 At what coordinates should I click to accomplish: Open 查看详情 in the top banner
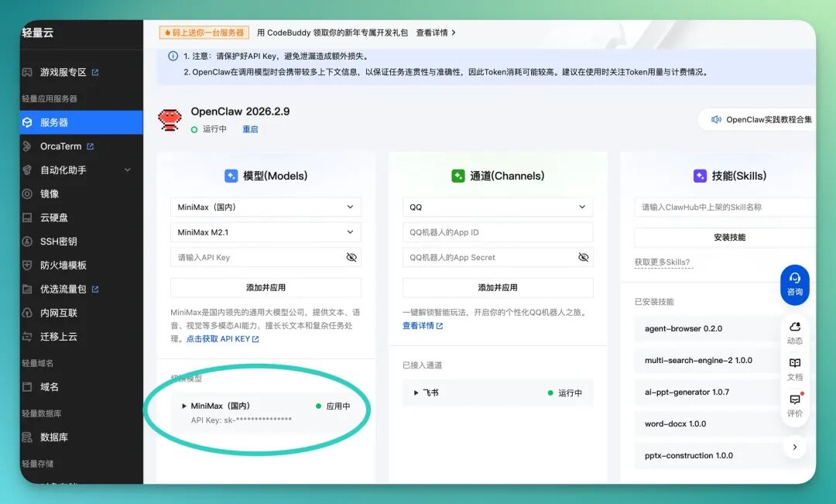click(x=436, y=33)
